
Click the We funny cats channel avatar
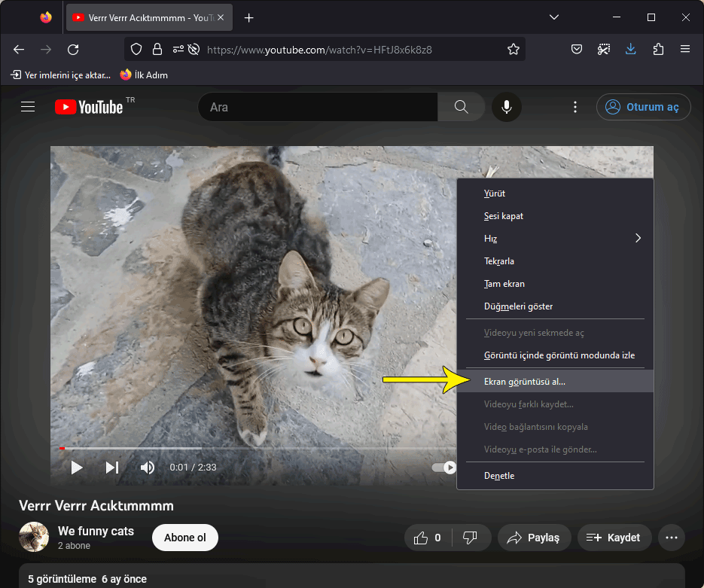point(34,537)
